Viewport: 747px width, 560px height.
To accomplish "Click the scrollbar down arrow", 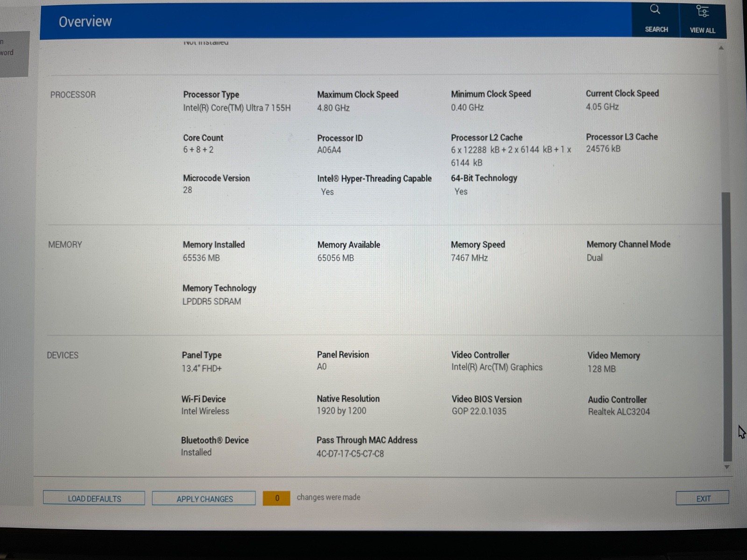I will coord(727,467).
